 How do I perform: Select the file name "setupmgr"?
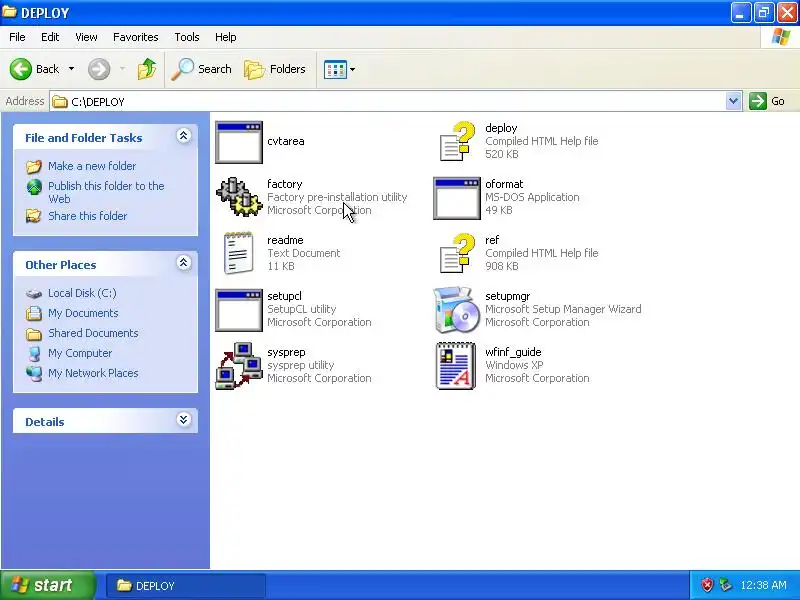click(508, 296)
